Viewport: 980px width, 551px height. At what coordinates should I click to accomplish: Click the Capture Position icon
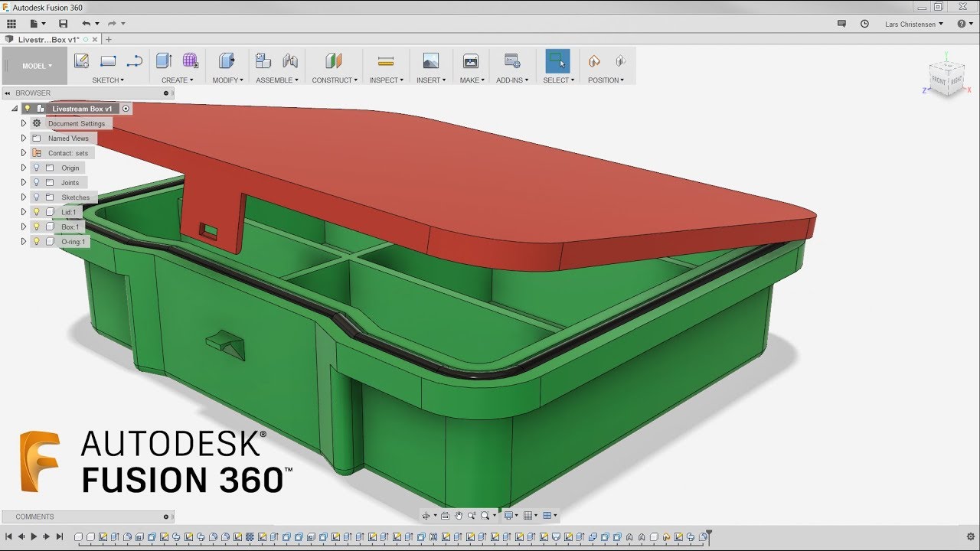pos(594,60)
